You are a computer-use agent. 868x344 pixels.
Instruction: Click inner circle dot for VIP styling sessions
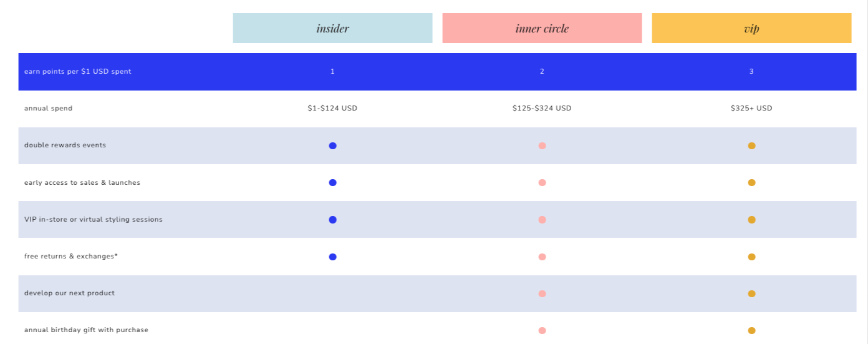click(542, 220)
